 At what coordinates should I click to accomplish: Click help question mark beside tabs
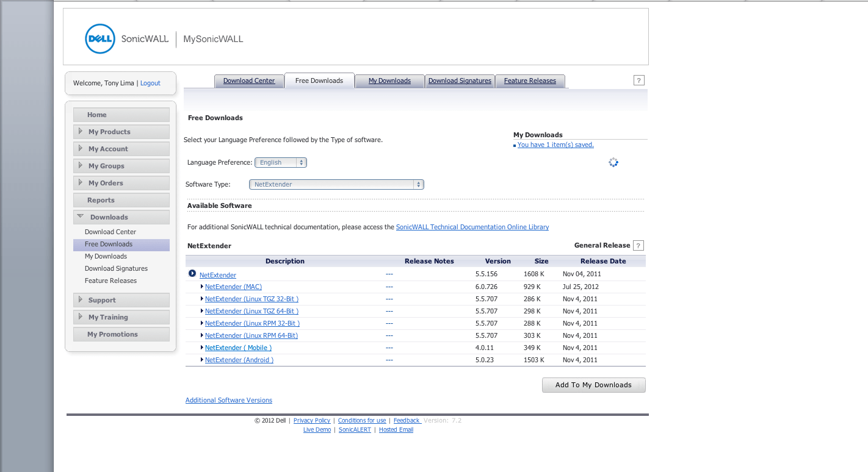639,80
